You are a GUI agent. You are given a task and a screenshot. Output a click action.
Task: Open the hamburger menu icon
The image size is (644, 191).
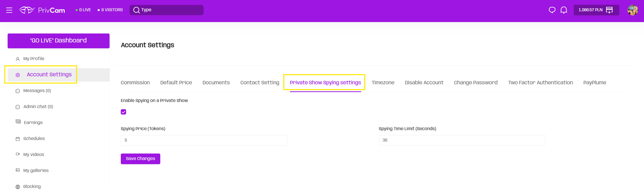tap(9, 10)
